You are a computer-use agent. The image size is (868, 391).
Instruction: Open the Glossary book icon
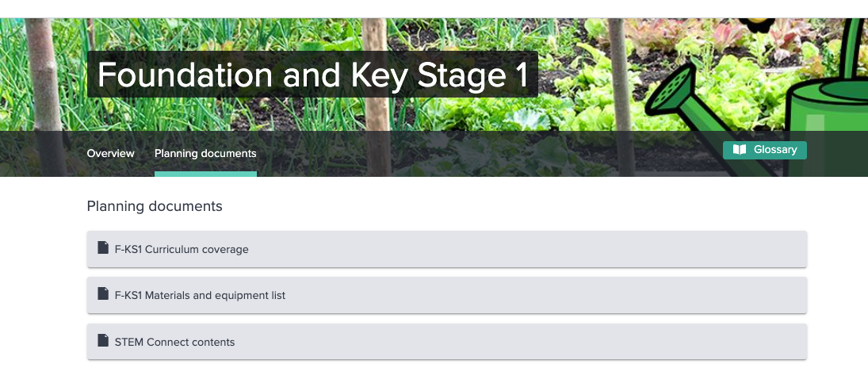point(740,150)
